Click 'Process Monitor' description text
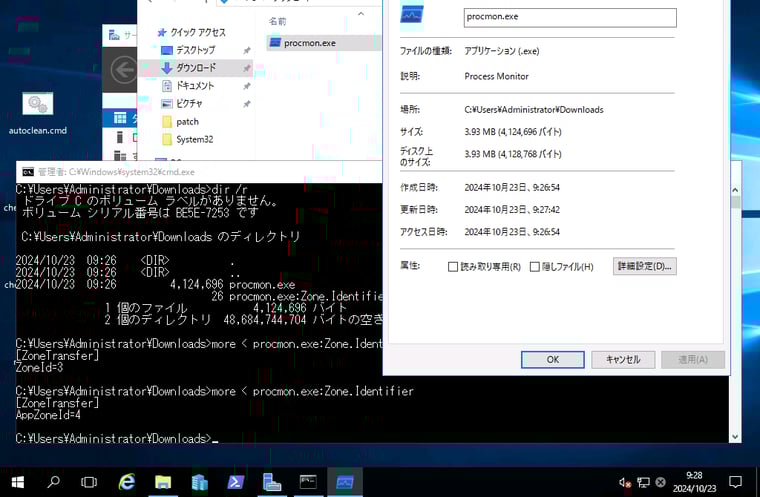This screenshot has width=760, height=497. pyautogui.click(x=496, y=77)
